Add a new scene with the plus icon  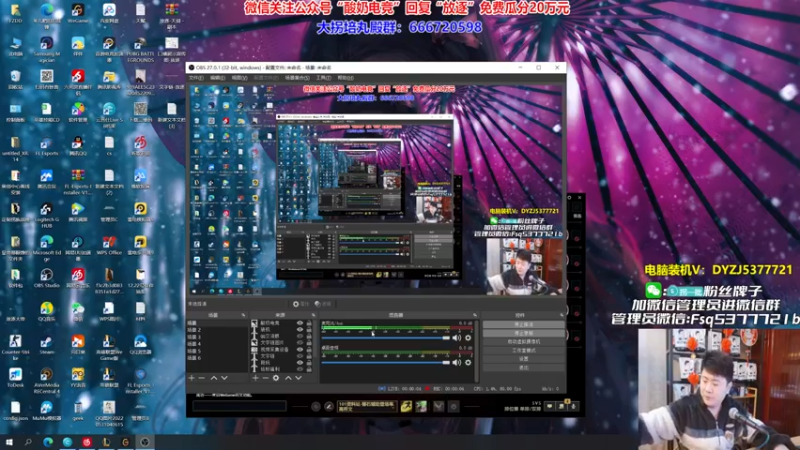coord(191,378)
